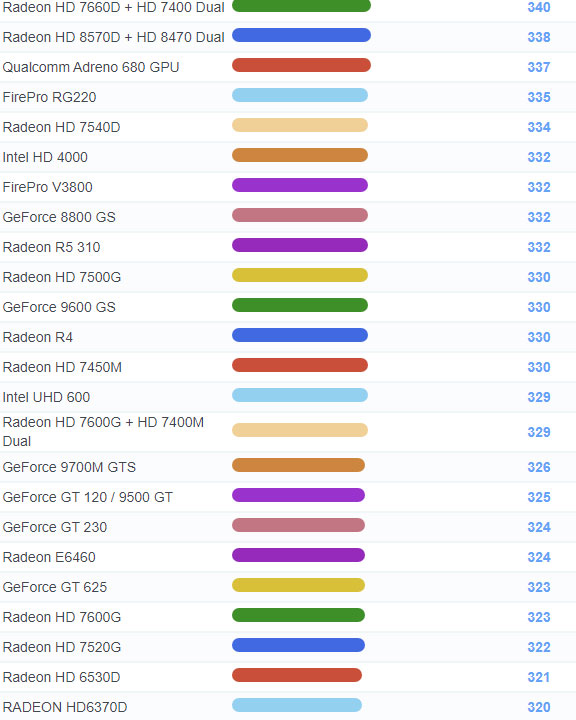Click score 338 for Radeon HD 8570D Dual
576x720 pixels.
pos(539,37)
